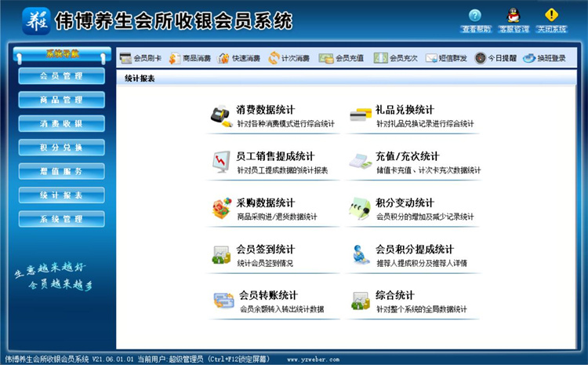Open the 员工销售提成统计 chart icon
The image size is (588, 365).
[x=221, y=162]
